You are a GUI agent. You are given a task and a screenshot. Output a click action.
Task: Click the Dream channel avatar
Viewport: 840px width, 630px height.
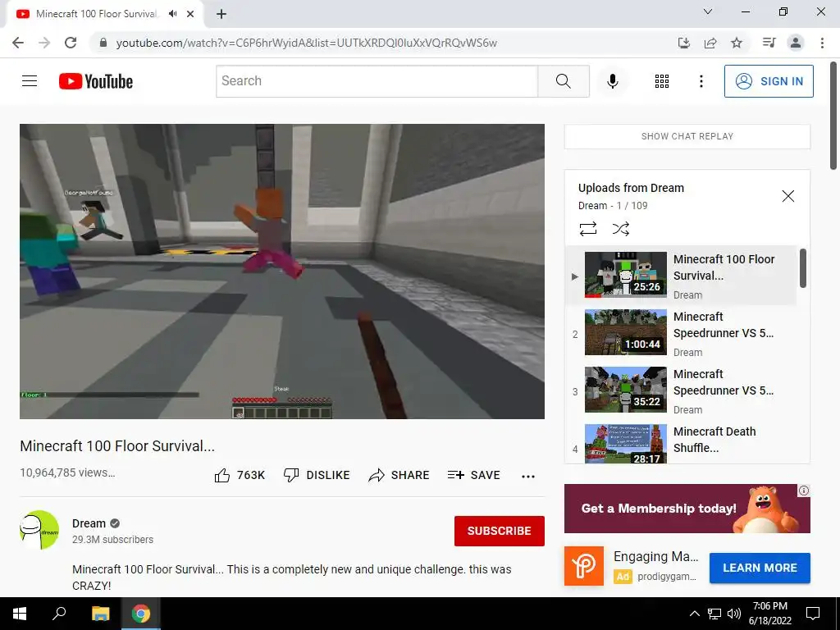39,530
